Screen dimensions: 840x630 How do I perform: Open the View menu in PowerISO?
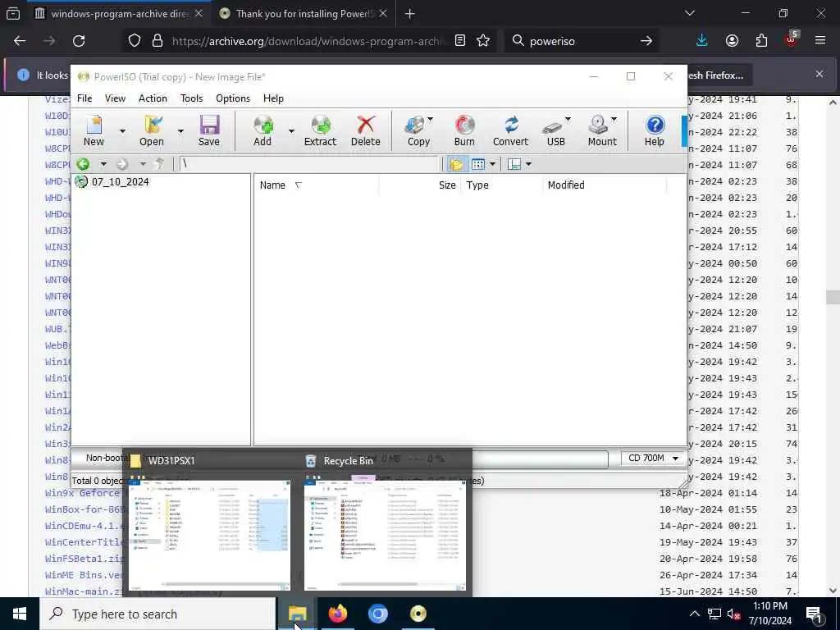point(115,98)
